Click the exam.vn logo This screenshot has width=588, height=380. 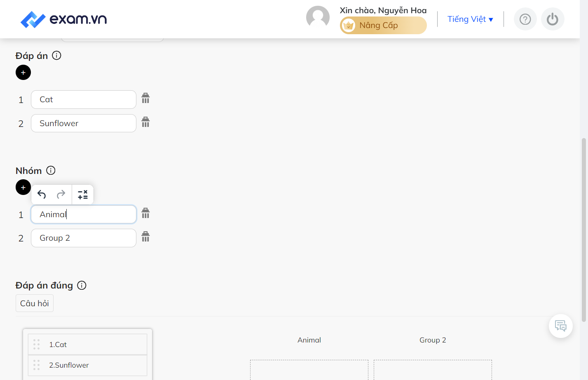pyautogui.click(x=64, y=19)
